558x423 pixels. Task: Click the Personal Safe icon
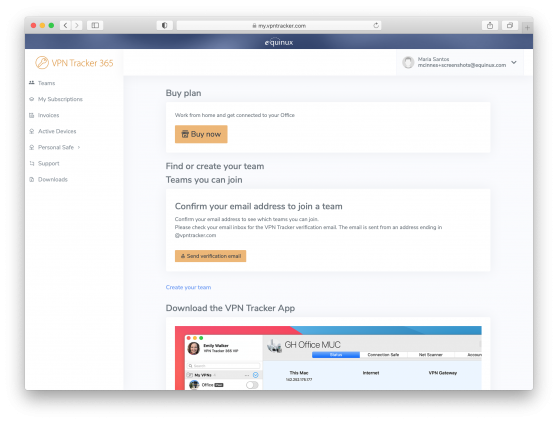32,147
